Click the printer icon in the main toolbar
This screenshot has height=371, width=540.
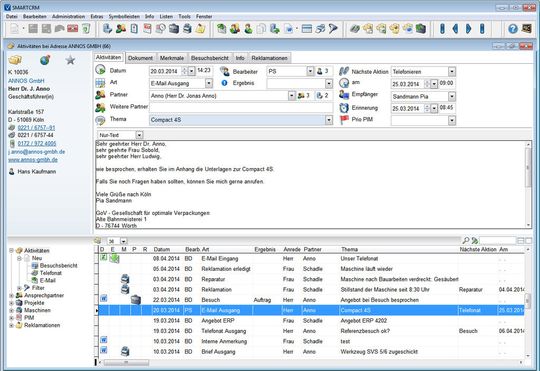coord(187,29)
